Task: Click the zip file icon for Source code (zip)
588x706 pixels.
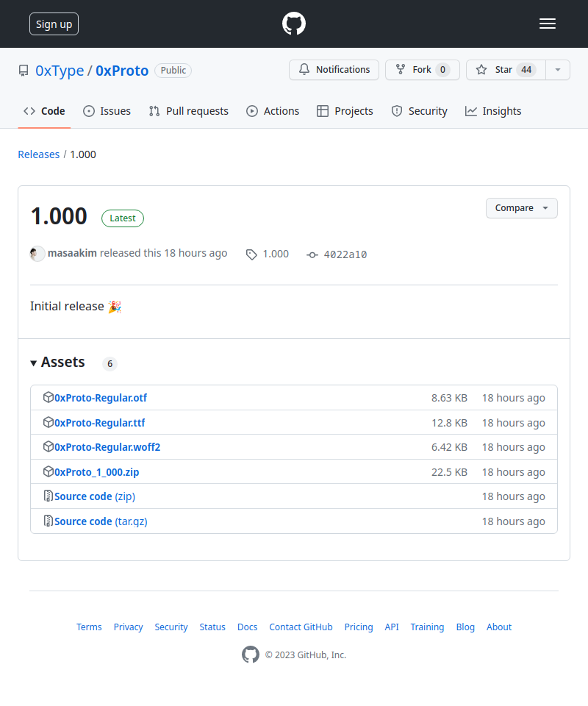Action: coord(49,496)
